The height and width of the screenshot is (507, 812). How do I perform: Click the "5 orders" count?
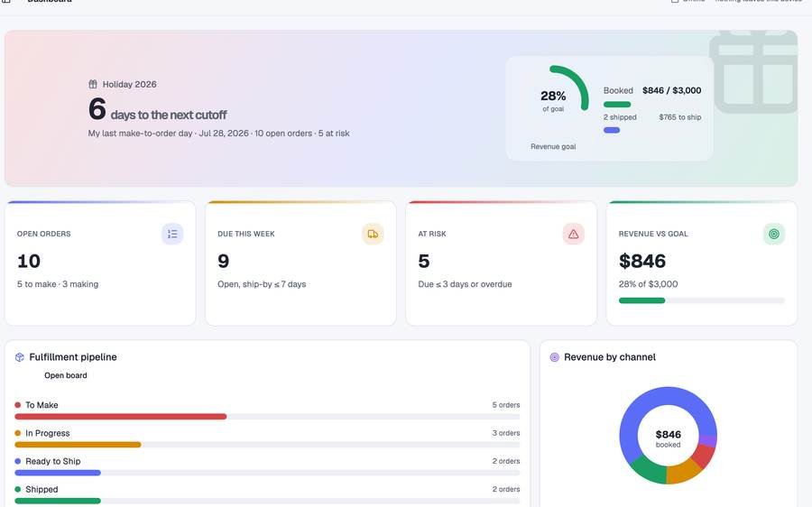506,405
